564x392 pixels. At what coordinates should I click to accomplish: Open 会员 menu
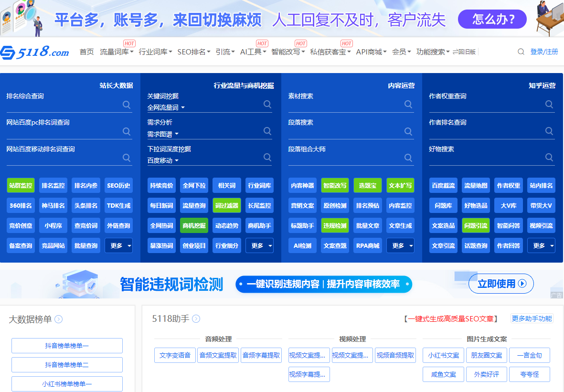pyautogui.click(x=402, y=52)
